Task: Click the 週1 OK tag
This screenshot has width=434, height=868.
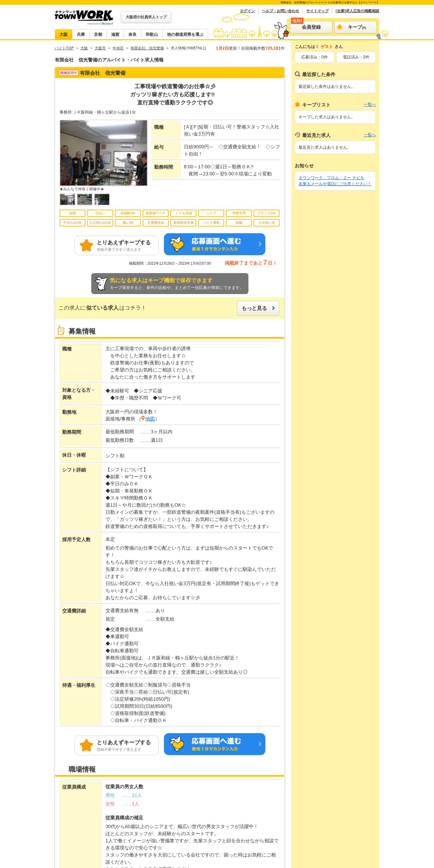Action: pyautogui.click(x=128, y=223)
